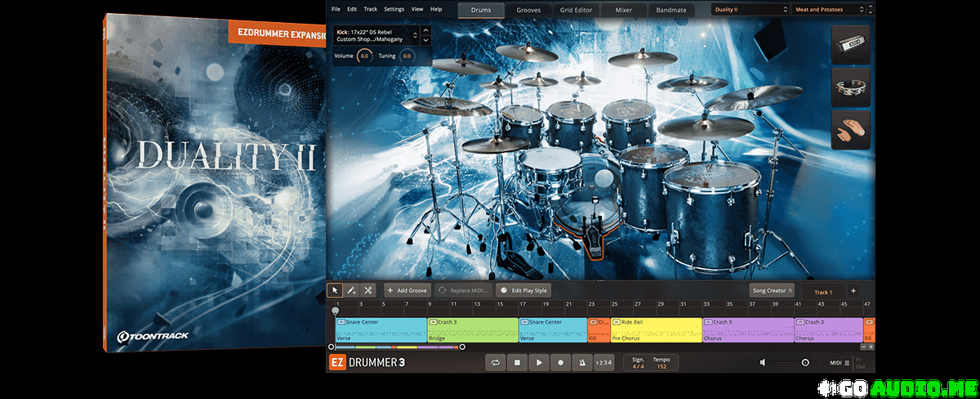This screenshot has height=399, width=980.
Task: Switch to the Bandmate tab
Action: tap(671, 11)
